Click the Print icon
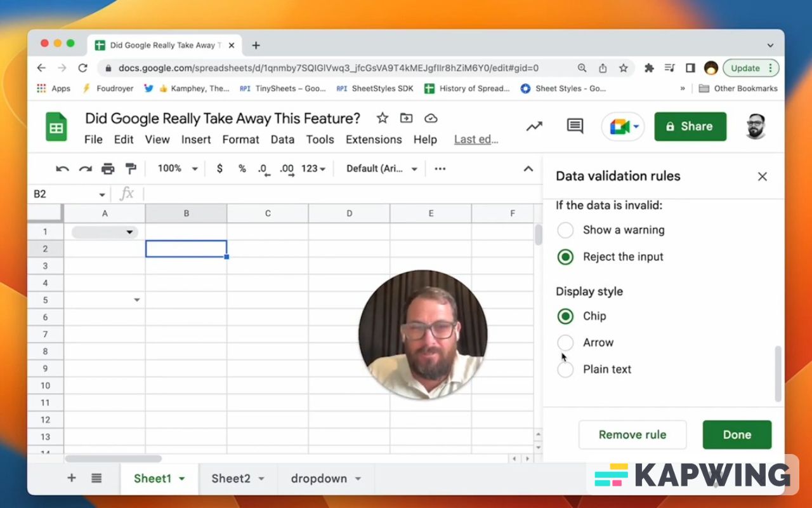812x508 pixels. pyautogui.click(x=108, y=169)
